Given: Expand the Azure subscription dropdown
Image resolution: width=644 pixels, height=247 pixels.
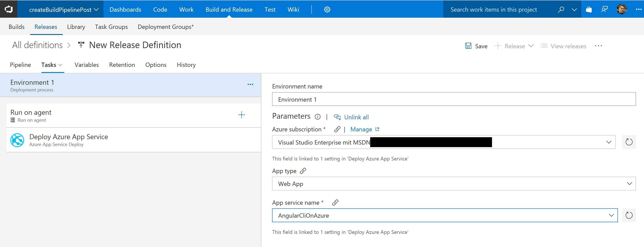Looking at the screenshot, I should click(608, 142).
